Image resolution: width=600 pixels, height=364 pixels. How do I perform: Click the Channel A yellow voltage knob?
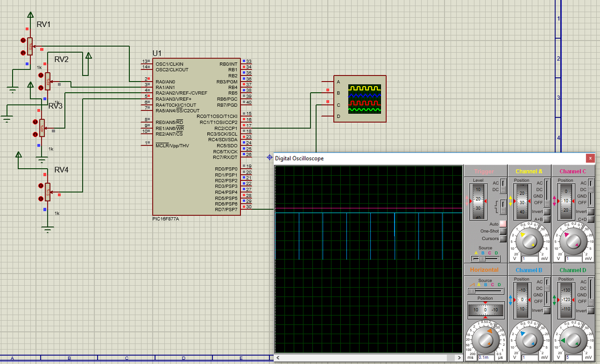click(x=529, y=240)
